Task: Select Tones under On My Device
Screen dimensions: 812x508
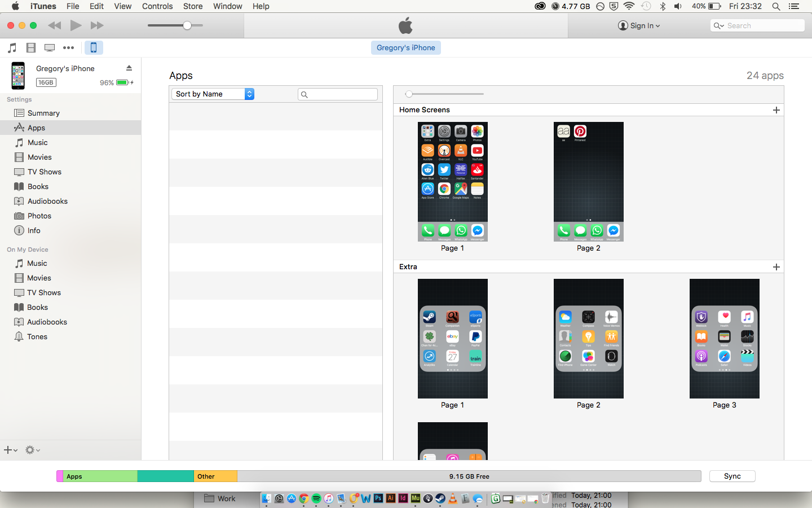Action: (x=70, y=336)
